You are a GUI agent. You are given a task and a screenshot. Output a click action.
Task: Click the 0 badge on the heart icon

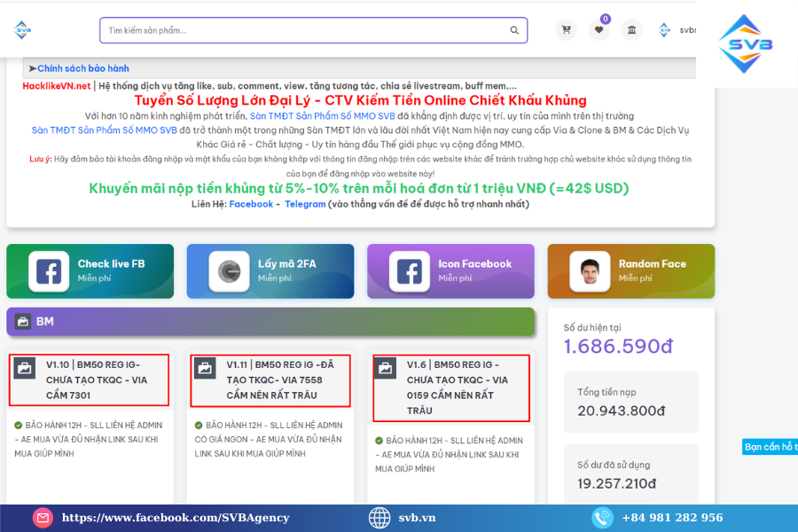605,19
